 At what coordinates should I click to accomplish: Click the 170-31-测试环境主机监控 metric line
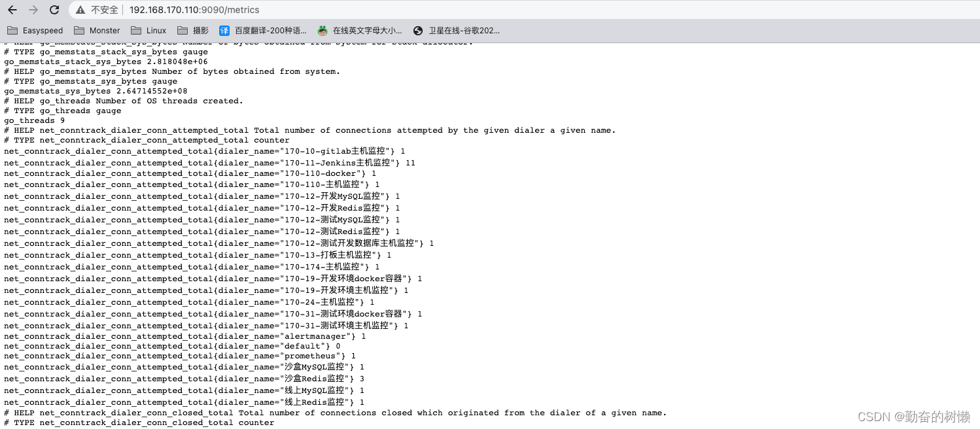[x=206, y=326]
